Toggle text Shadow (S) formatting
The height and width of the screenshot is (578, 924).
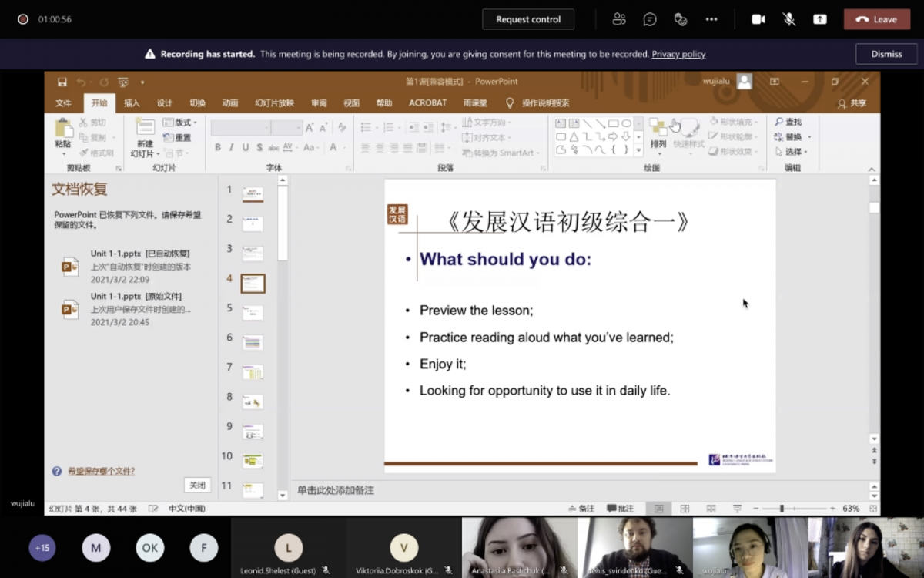pos(259,147)
